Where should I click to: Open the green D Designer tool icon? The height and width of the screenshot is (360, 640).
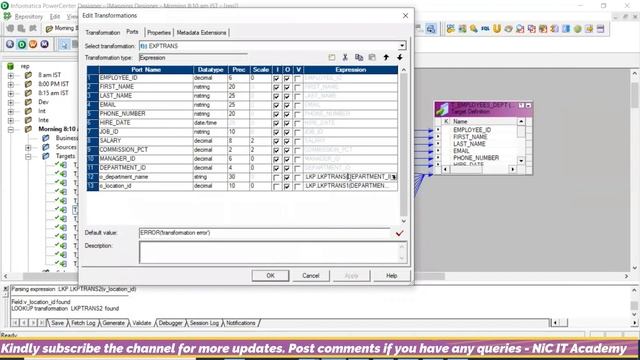coord(22,44)
